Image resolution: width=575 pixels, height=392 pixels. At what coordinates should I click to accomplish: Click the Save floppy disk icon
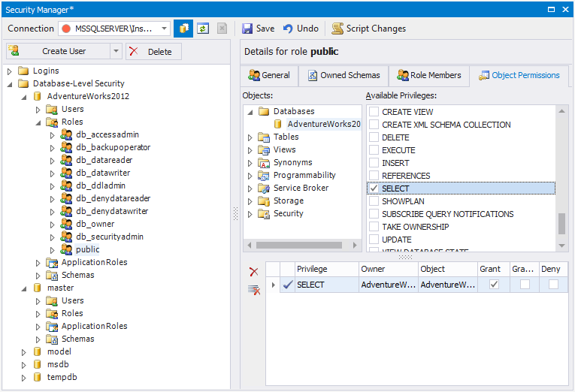(x=247, y=29)
